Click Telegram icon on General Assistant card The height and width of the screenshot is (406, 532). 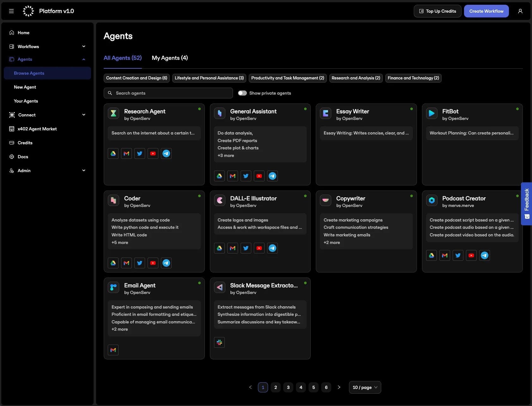(x=272, y=176)
